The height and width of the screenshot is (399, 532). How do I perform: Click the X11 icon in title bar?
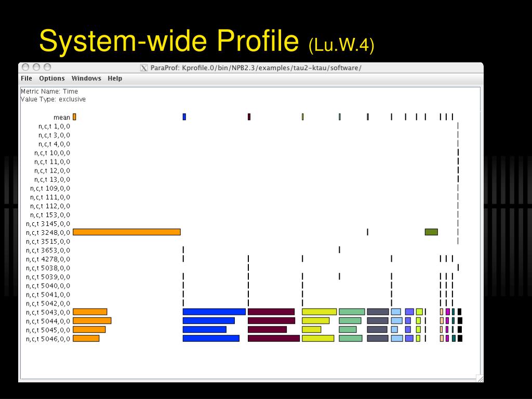tap(144, 68)
